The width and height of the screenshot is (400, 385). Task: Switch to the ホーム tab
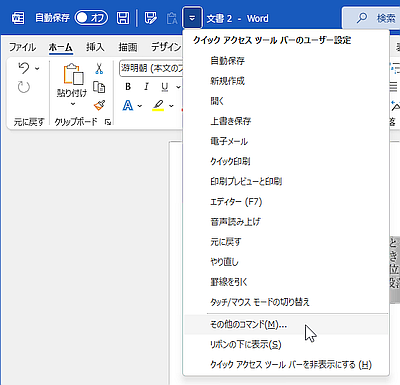pos(60,47)
